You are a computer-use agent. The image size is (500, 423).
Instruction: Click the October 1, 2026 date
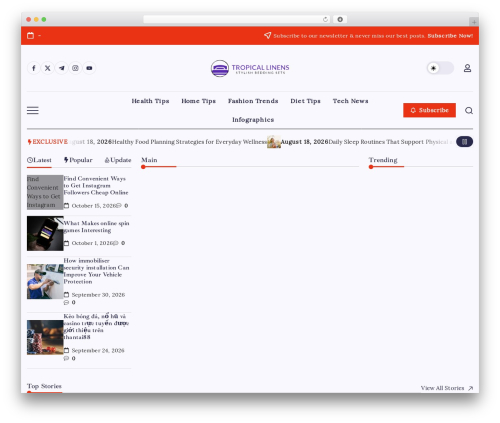92,243
